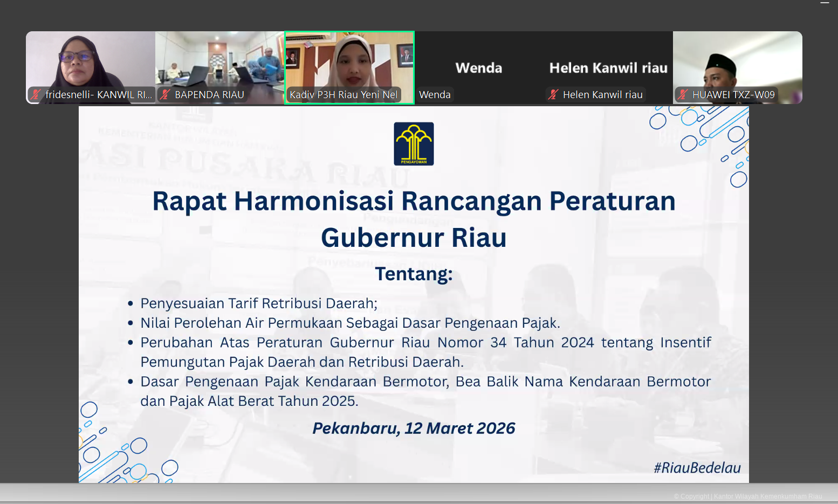Click the muted mic icon beside BAPENDA RIAU
Screen dimensions: 838x504
pyautogui.click(x=164, y=94)
